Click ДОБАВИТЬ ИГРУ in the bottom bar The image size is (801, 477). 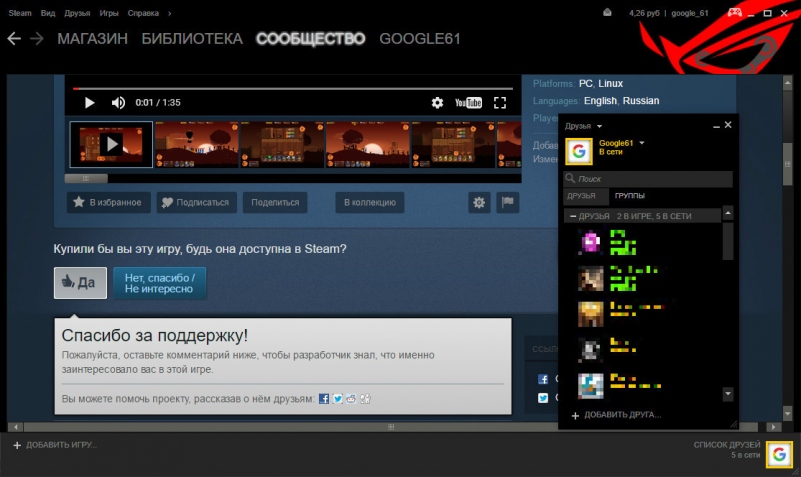click(x=55, y=445)
